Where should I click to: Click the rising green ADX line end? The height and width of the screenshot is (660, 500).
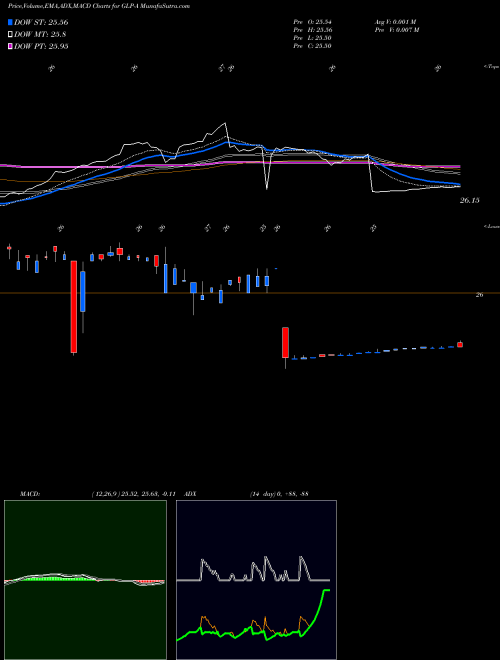pyautogui.click(x=327, y=591)
